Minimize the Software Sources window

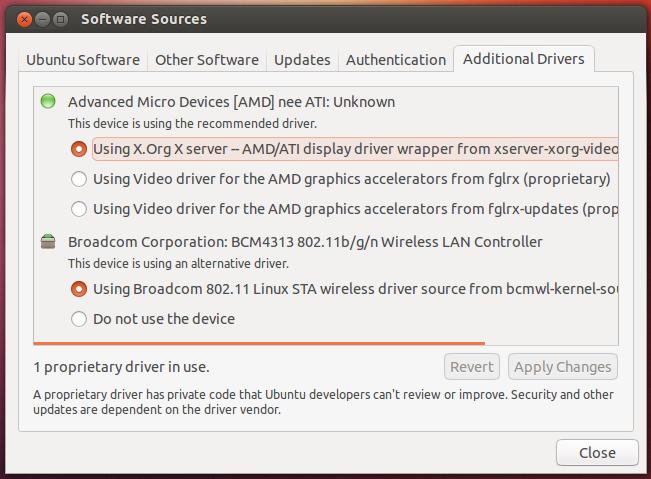point(42,20)
